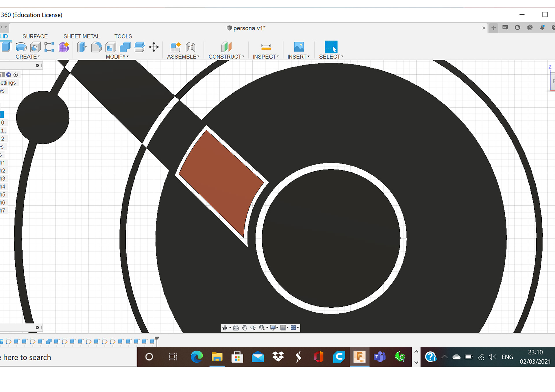
Task: Select the small black circle body
Action: point(42,118)
